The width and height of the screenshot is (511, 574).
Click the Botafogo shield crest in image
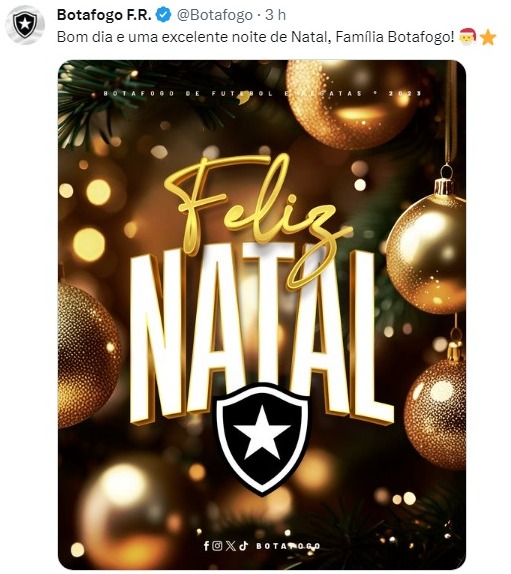click(262, 439)
